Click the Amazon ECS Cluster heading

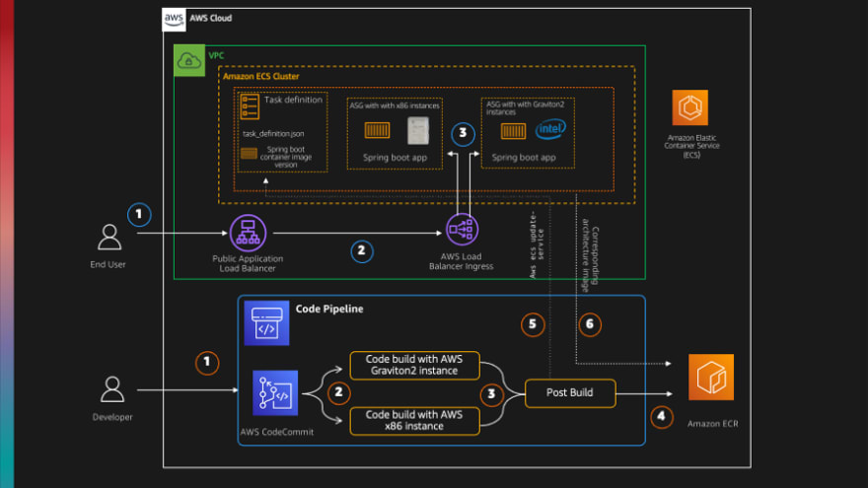[260, 76]
